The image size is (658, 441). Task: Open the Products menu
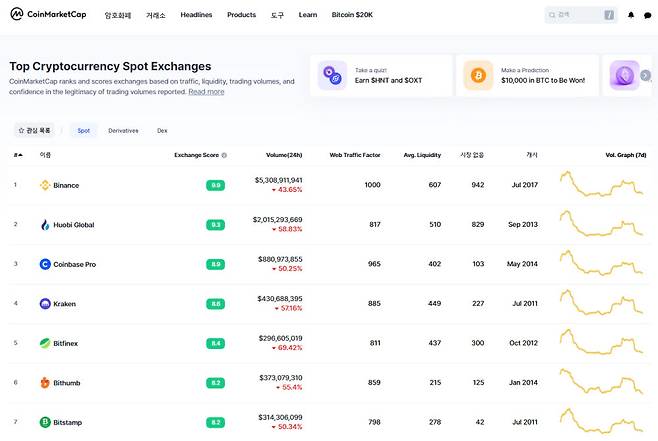[x=241, y=15]
